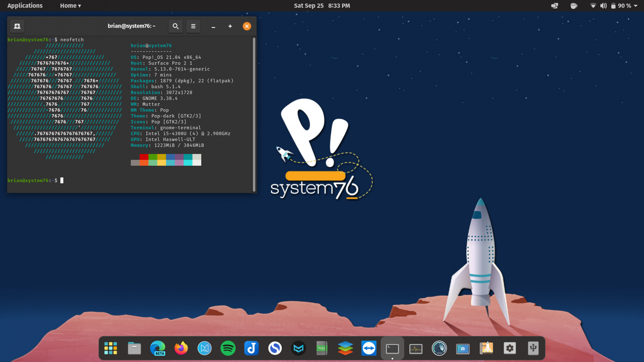Click the Shell line bash 5.1.4
The image size is (644, 362).
(156, 87)
